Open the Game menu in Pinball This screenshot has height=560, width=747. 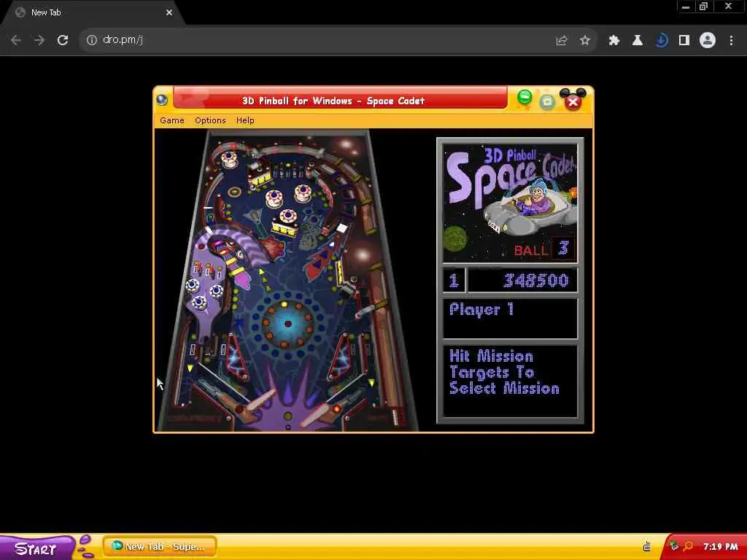click(172, 120)
